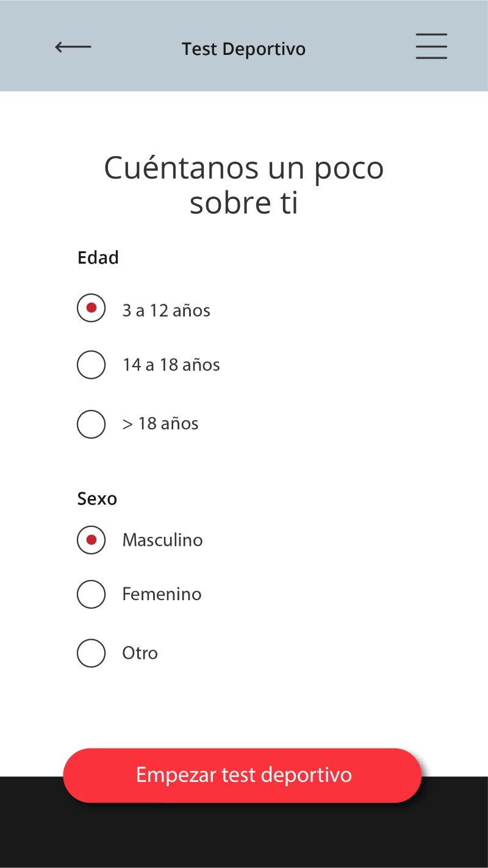The width and height of the screenshot is (488, 868).
Task: Choose the '> 18 años' radio circle
Action: (x=91, y=424)
